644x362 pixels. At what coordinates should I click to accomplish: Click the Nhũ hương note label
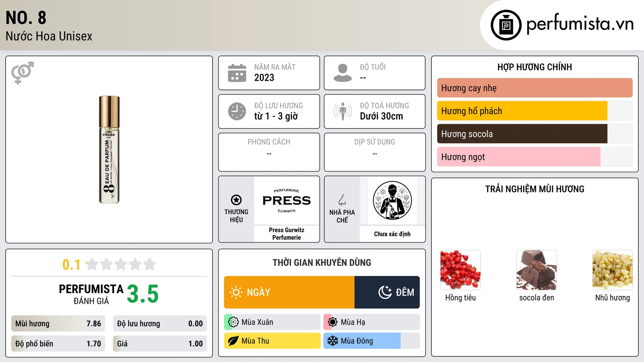[613, 298]
